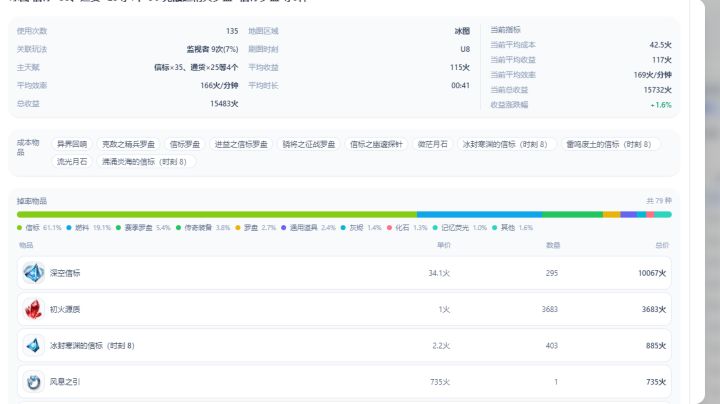Click the blue 燃料 bar segment
Screen dimensions: 720x404
(x=479, y=214)
